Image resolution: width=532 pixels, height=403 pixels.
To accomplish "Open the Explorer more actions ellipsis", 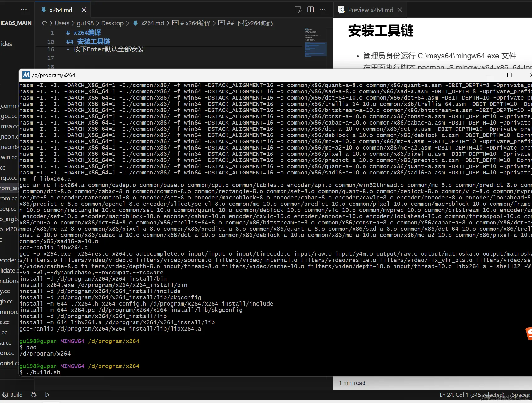I will [23, 10].
